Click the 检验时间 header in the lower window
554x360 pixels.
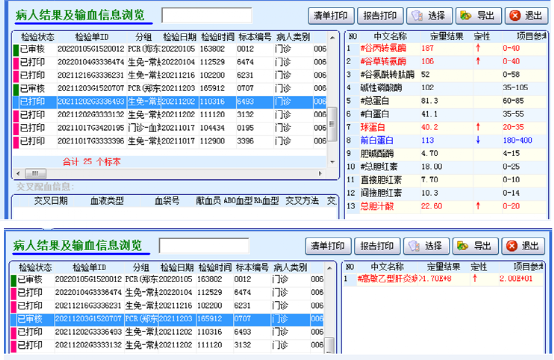(215, 267)
